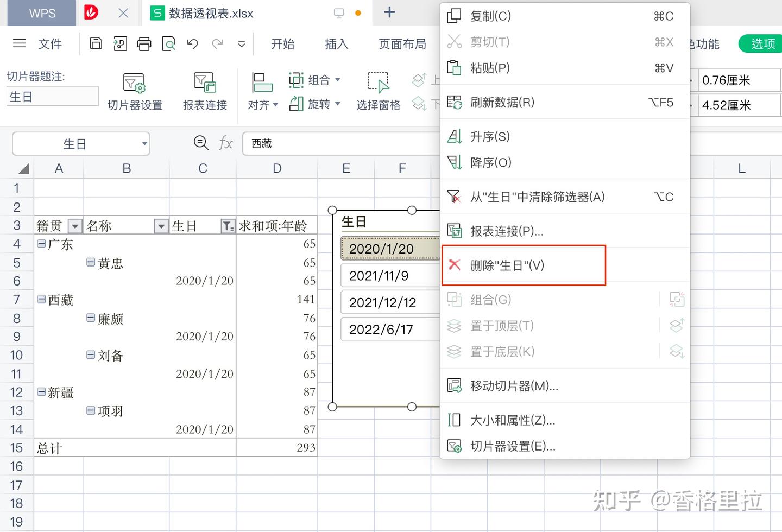Click the fx insert function icon

(x=225, y=143)
